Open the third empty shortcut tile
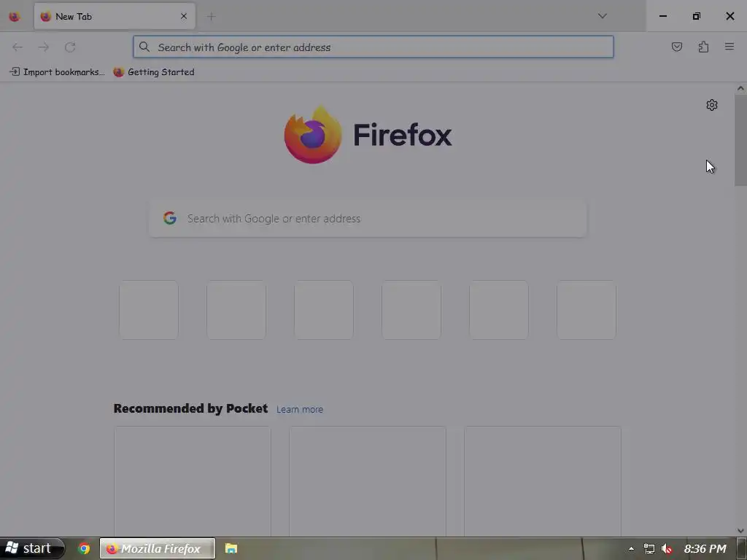The image size is (747, 560). (324, 310)
